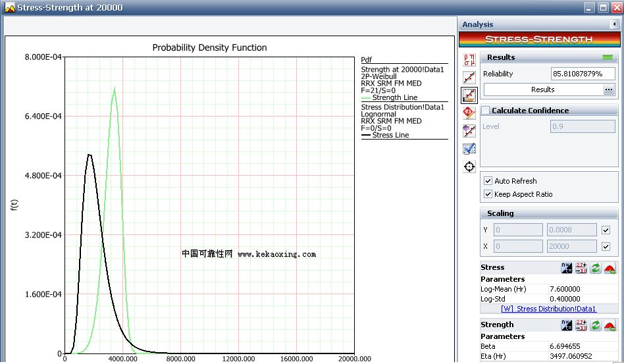The image size is (624, 364).
Task: Click the Probability Density Function plot title
Action: click(x=210, y=47)
